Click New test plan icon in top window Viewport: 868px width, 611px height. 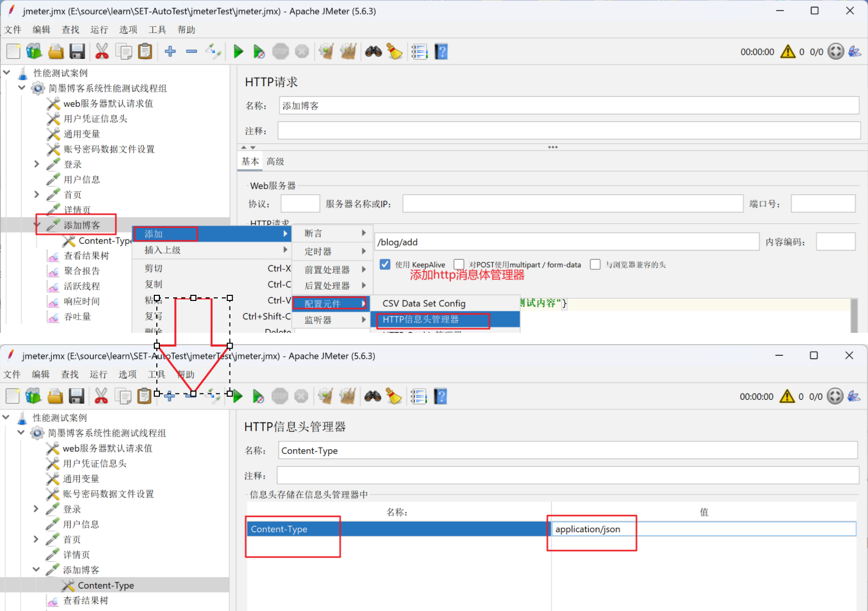(14, 51)
